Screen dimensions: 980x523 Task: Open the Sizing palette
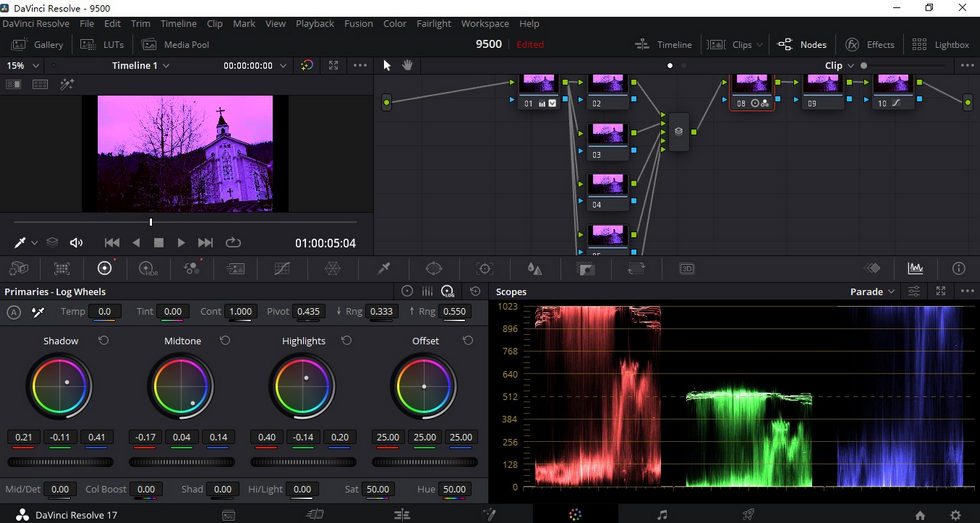click(x=636, y=269)
